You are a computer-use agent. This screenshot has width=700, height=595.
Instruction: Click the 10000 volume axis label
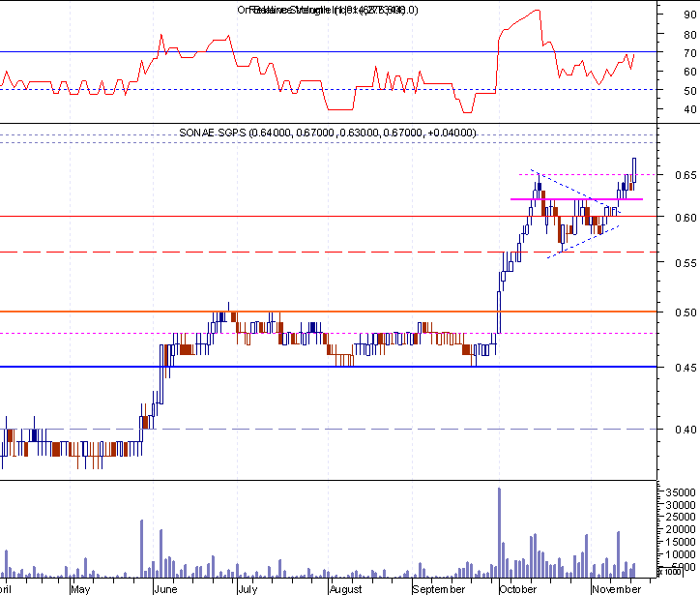pos(681,554)
